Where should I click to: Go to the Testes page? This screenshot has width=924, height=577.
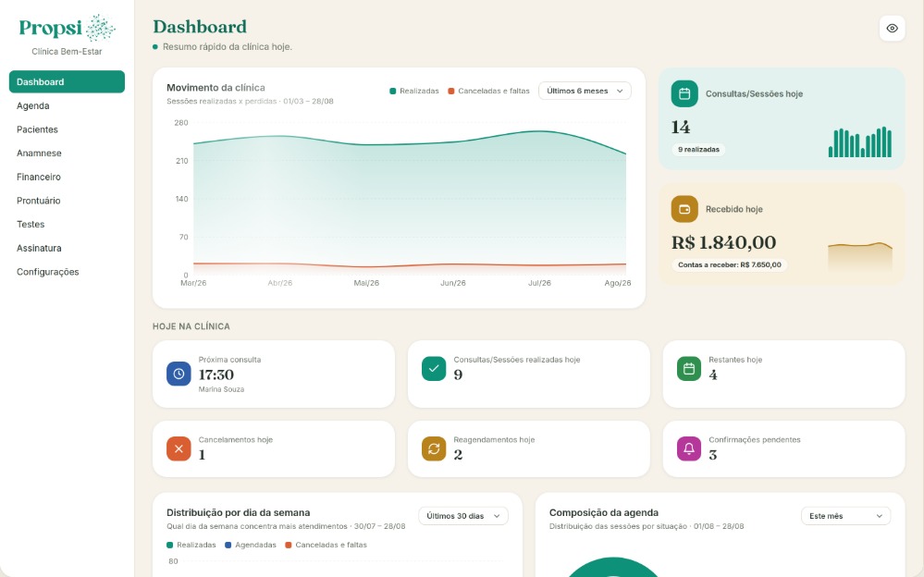[x=67, y=225]
